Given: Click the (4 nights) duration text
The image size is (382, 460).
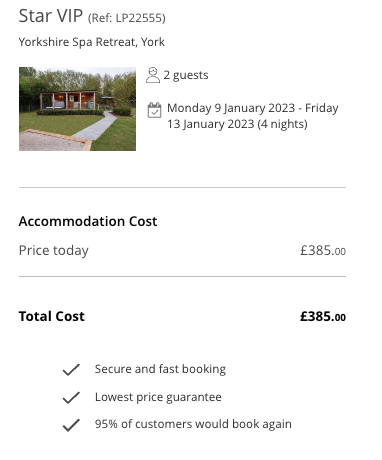Looking at the screenshot, I should 282,124.
